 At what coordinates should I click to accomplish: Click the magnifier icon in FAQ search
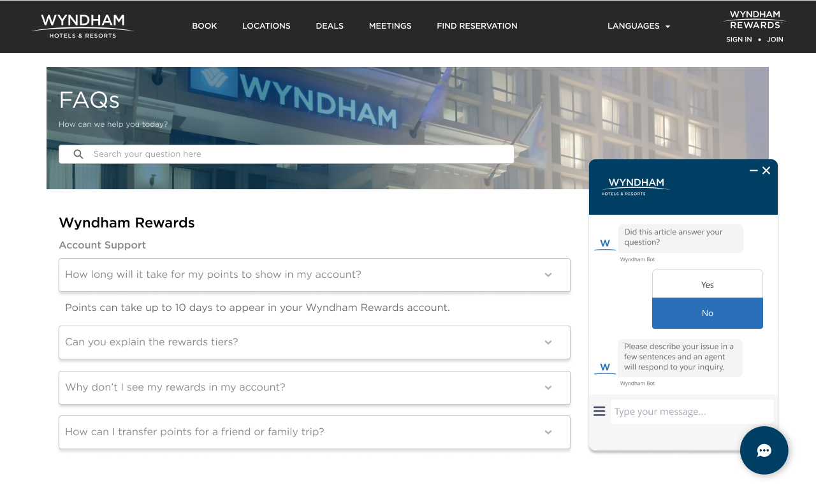(78, 154)
